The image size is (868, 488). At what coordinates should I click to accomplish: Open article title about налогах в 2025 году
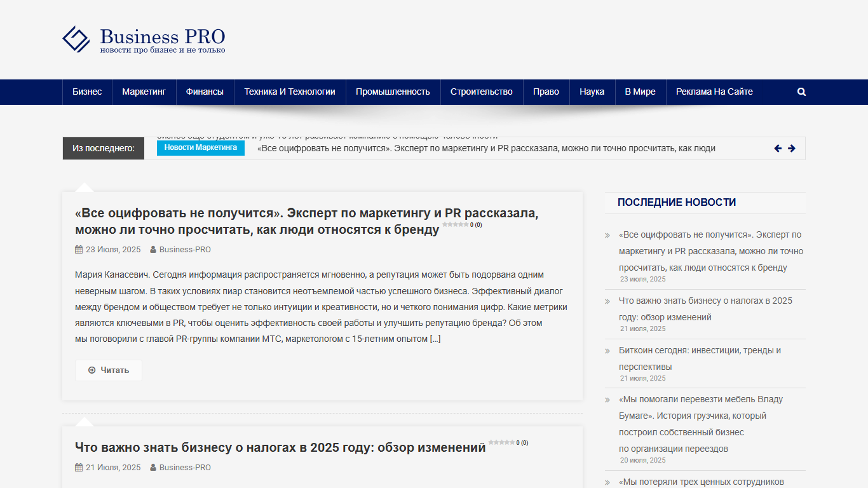280,448
